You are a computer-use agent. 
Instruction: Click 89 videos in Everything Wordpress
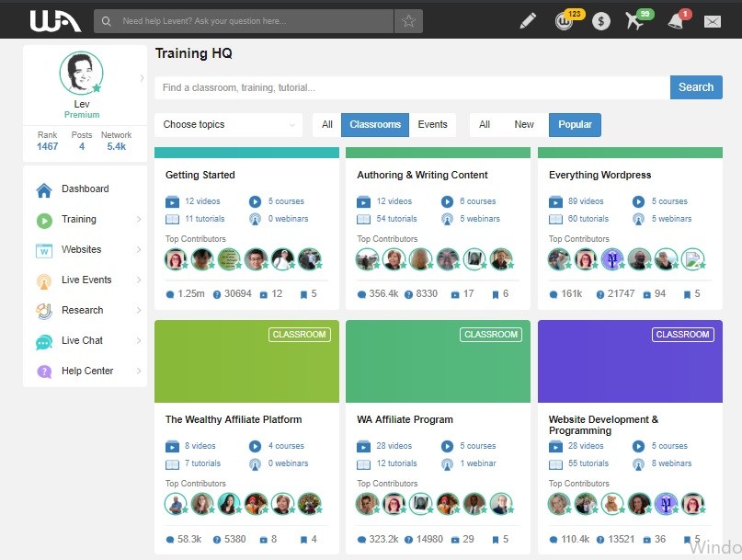pyautogui.click(x=586, y=201)
